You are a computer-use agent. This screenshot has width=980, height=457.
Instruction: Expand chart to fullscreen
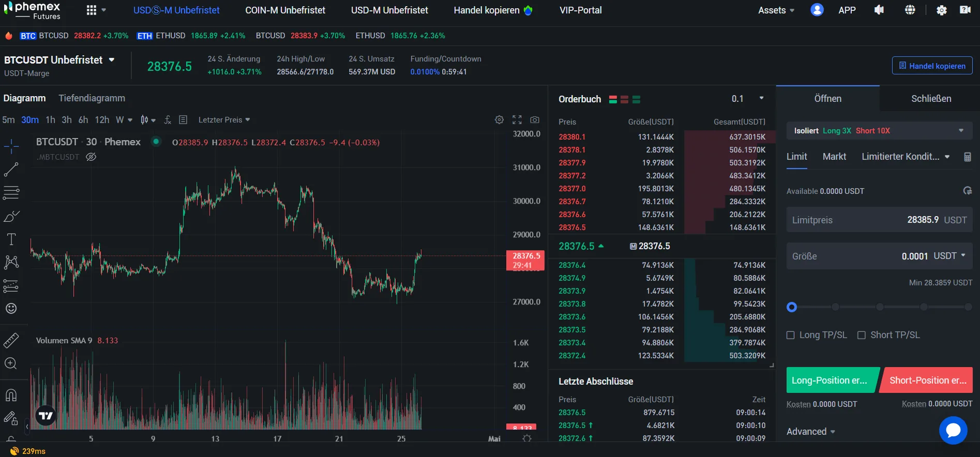(x=517, y=119)
